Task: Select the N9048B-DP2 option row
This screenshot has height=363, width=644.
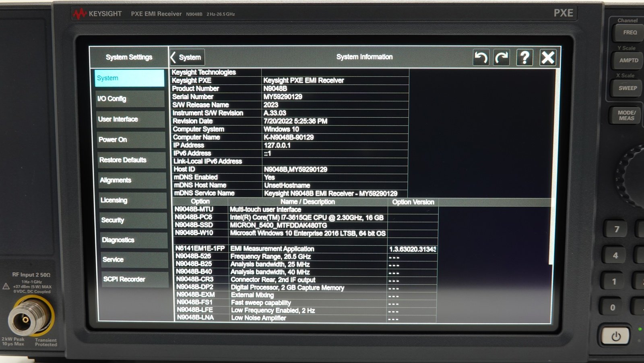Action: point(306,287)
